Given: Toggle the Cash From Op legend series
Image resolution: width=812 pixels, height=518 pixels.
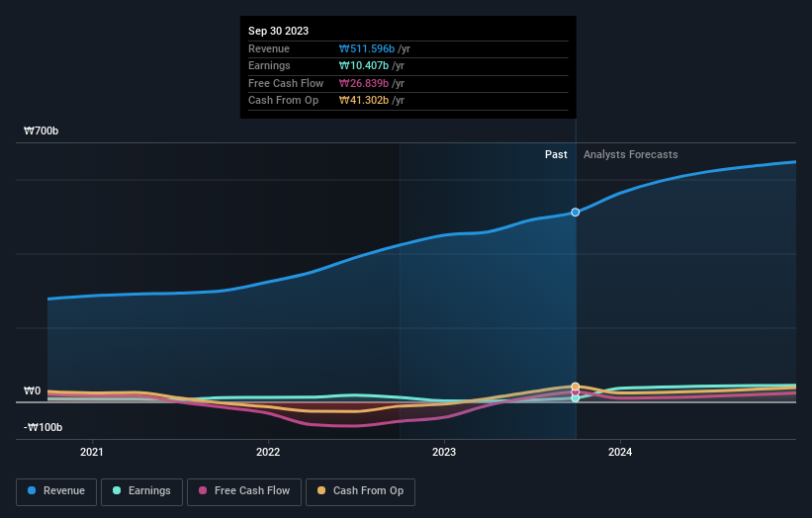Looking at the screenshot, I should click(x=360, y=491).
